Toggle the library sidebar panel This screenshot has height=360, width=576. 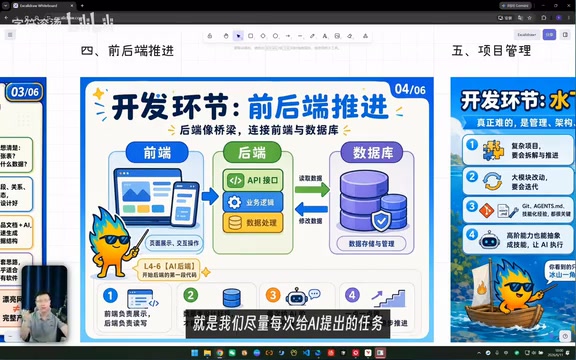[565, 35]
